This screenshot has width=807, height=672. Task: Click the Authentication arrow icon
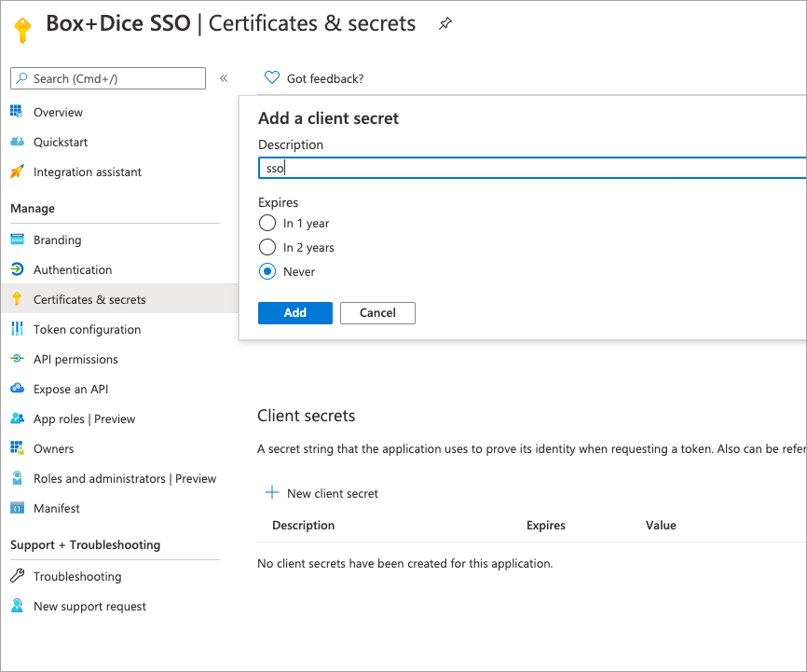17,269
